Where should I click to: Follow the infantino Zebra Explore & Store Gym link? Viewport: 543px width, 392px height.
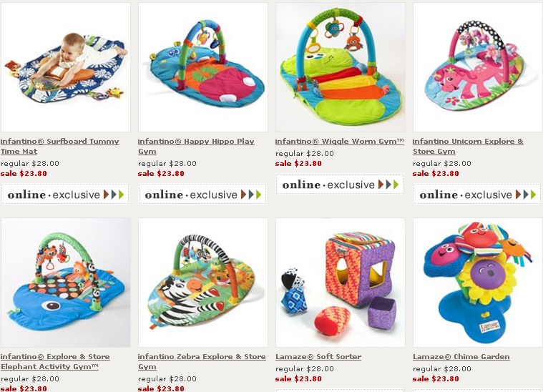coord(202,361)
